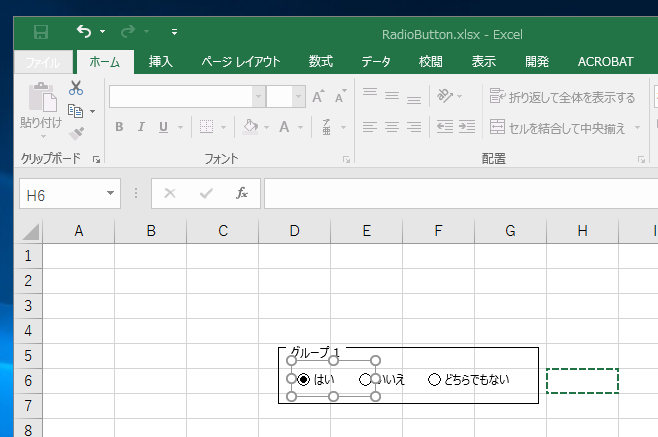Screen dimensions: 658x437
Task: Click 折り返して全体を表示する wrap text button
Action: [562, 97]
